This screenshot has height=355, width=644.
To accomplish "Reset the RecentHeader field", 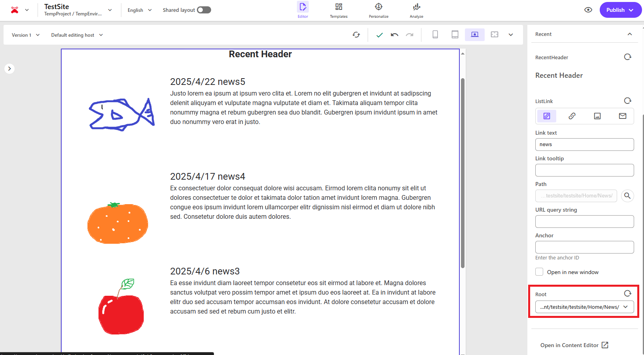I will coord(627,57).
